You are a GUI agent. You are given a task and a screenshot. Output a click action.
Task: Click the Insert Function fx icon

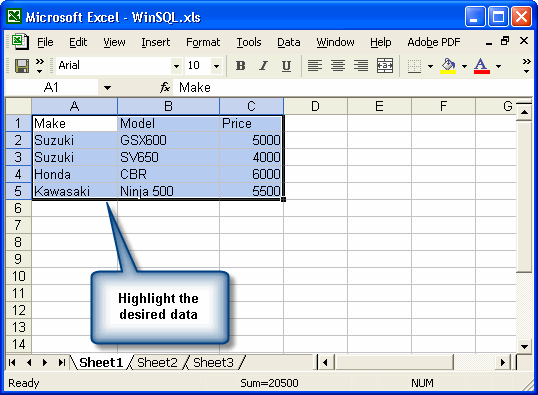pos(165,88)
